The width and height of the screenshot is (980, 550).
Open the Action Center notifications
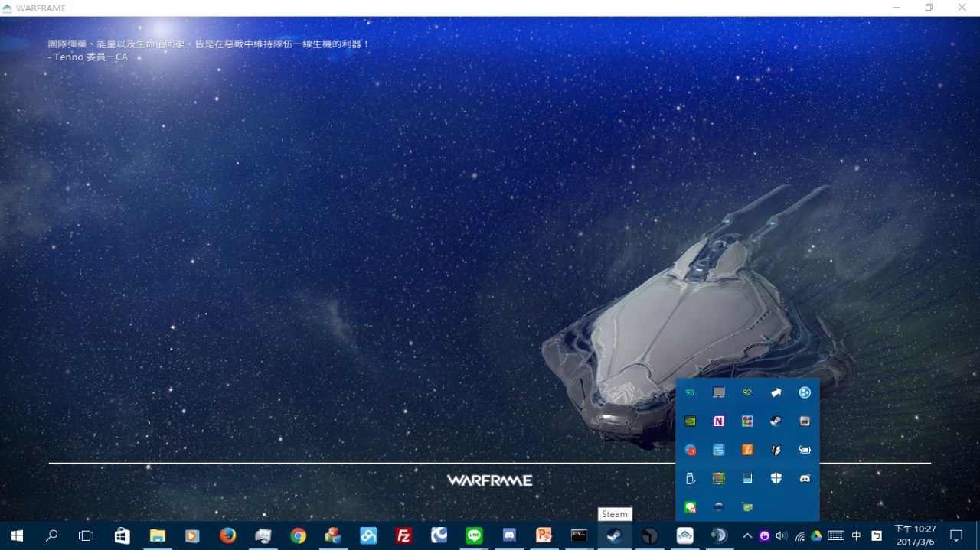point(956,536)
